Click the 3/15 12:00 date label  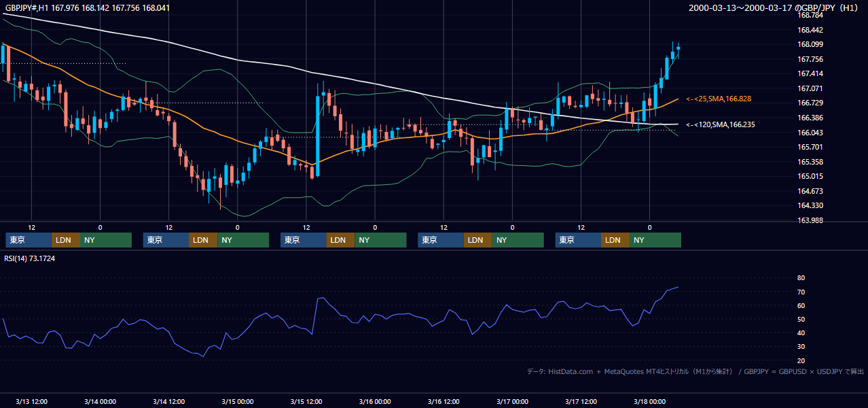(306, 402)
